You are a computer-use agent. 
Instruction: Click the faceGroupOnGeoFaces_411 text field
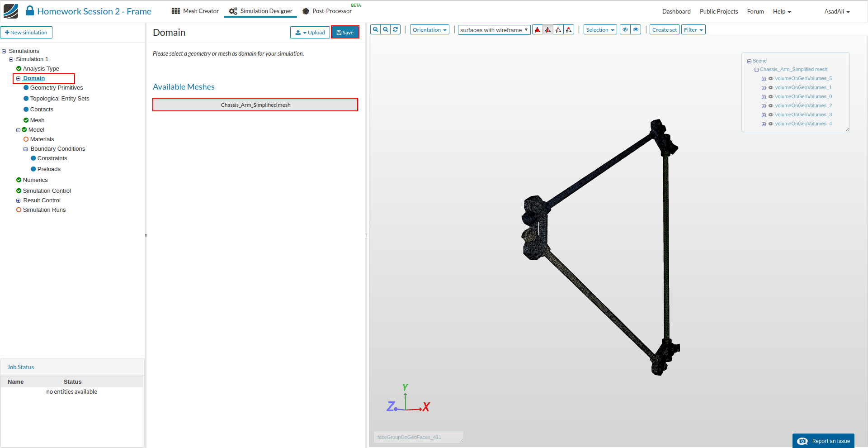pos(418,437)
